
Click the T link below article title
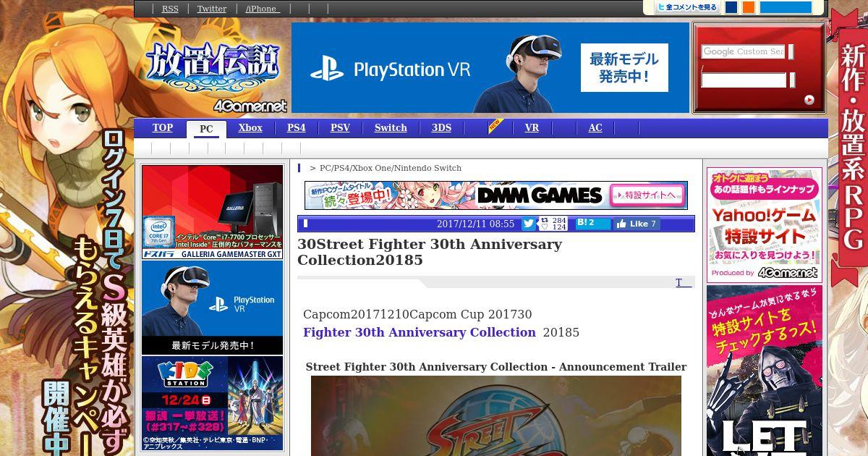pyautogui.click(x=684, y=283)
